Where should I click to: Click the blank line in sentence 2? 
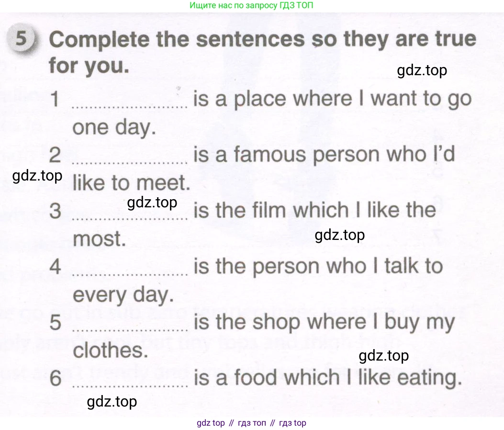click(130, 162)
